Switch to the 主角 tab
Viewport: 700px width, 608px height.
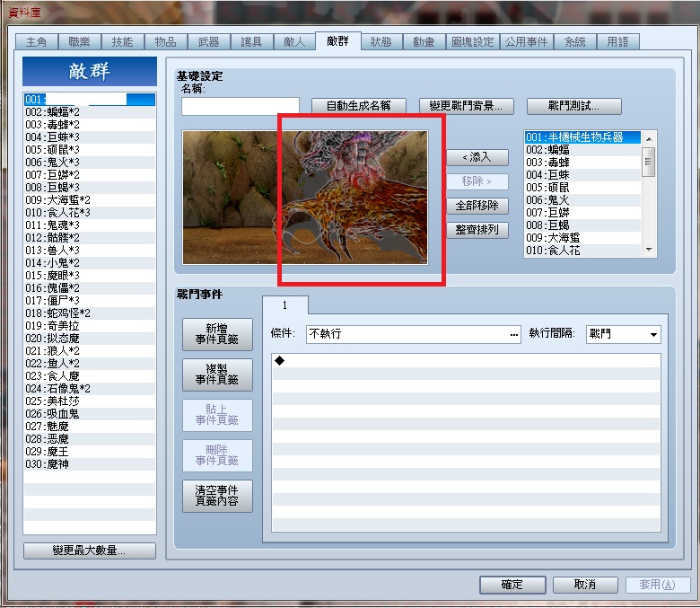[36, 41]
